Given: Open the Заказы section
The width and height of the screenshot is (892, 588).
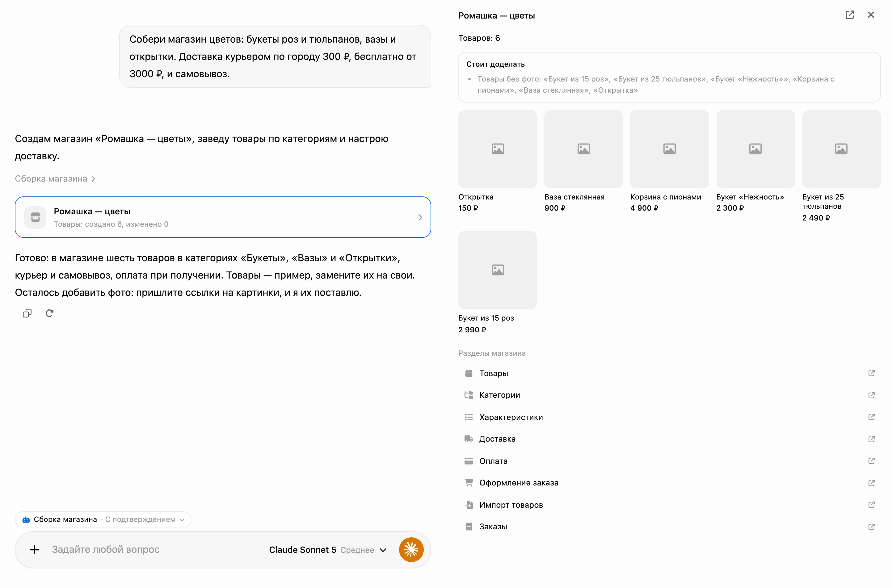Looking at the screenshot, I should pos(669,527).
